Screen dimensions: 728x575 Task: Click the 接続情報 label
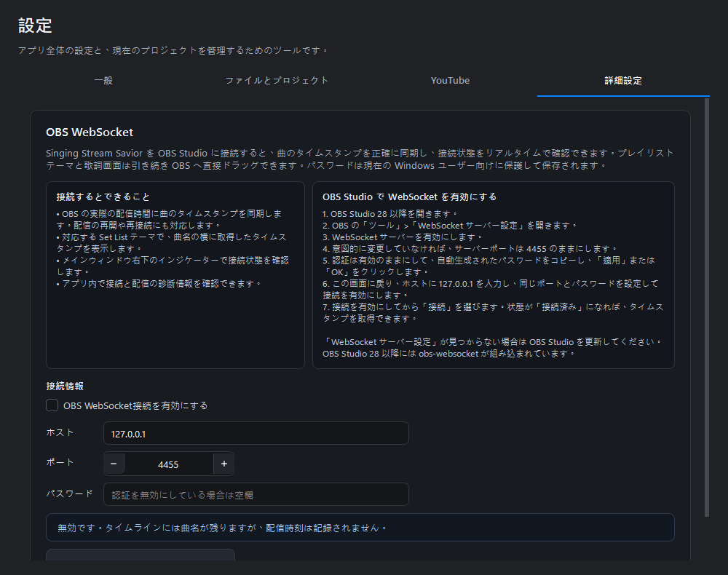coord(65,386)
